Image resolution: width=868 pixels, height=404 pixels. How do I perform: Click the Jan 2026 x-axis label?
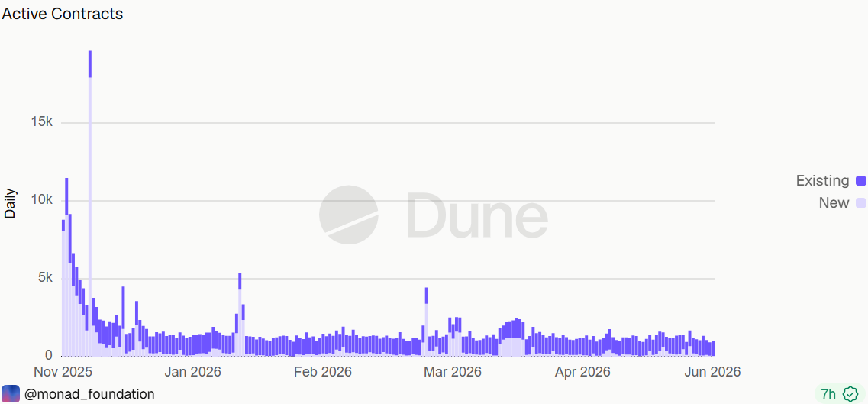(192, 372)
